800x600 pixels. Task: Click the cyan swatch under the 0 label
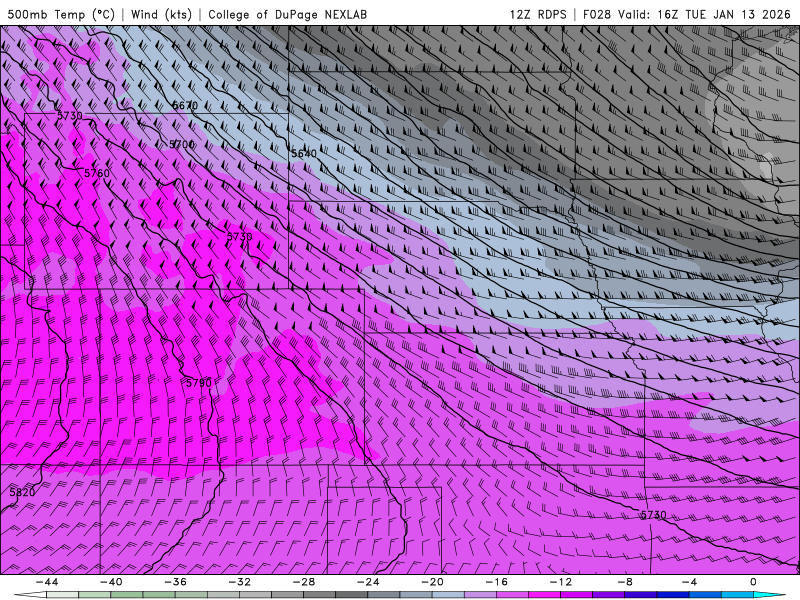coord(765,595)
